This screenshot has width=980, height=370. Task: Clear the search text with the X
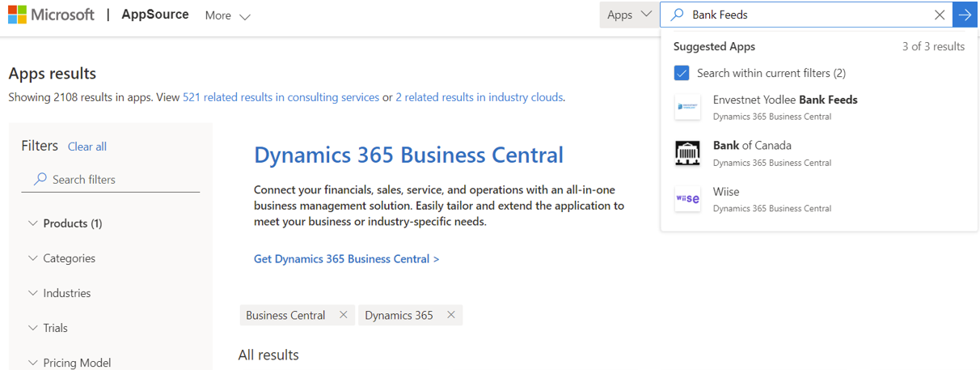[940, 15]
